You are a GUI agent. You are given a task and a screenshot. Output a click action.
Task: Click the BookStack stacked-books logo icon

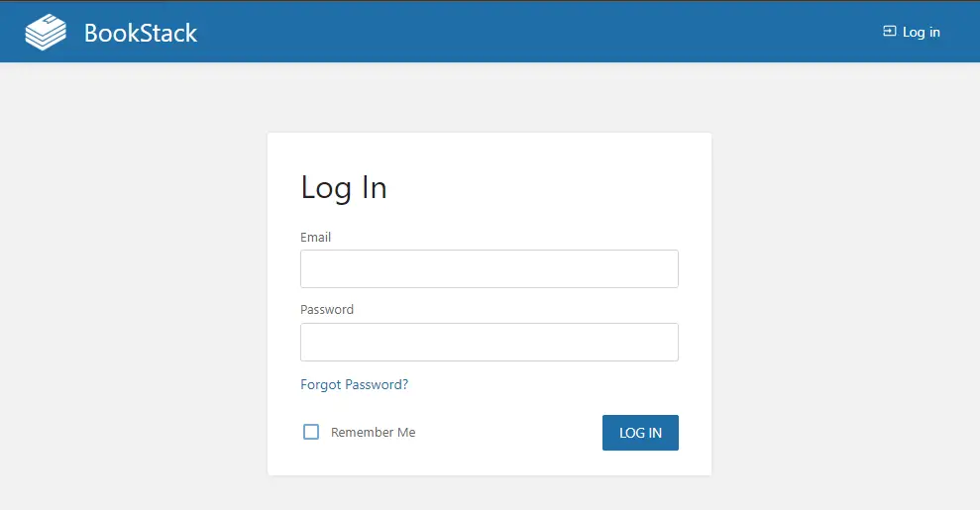(x=46, y=32)
